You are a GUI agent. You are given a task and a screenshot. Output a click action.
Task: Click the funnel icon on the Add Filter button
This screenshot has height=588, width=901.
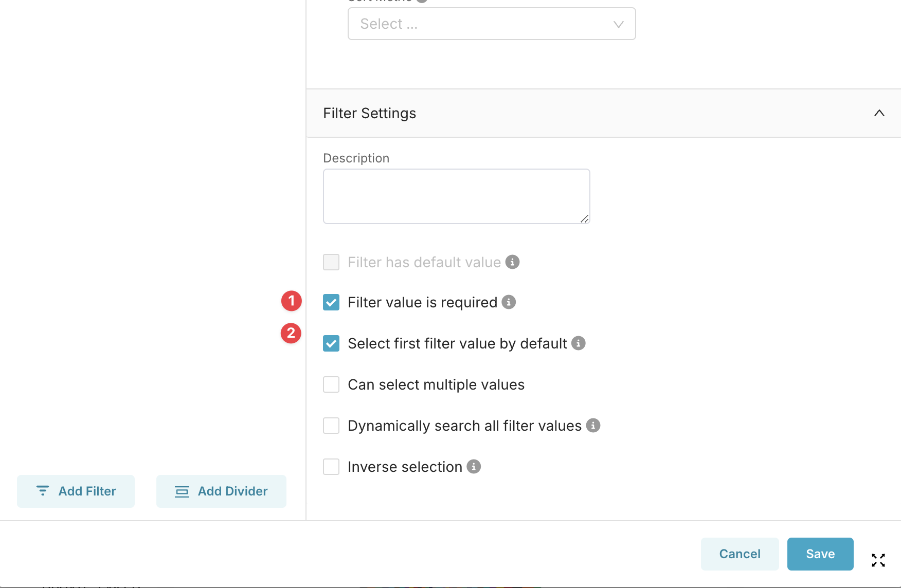click(x=43, y=491)
